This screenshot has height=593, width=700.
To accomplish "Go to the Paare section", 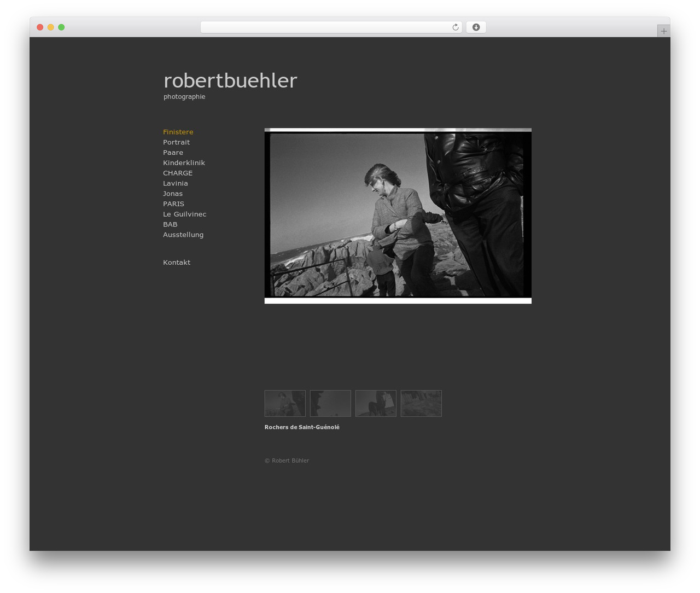I will pos(173,153).
